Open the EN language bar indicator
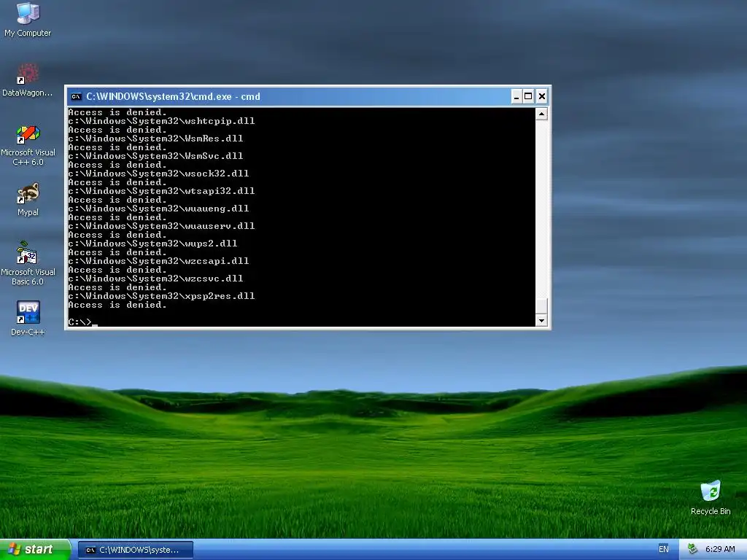 [x=664, y=550]
